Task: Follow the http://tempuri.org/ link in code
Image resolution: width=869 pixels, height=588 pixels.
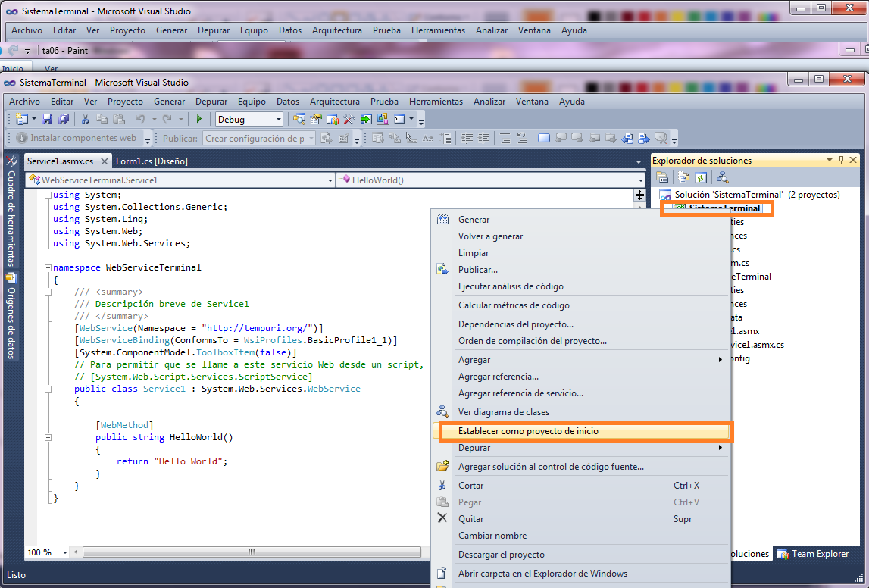Action: click(x=257, y=328)
